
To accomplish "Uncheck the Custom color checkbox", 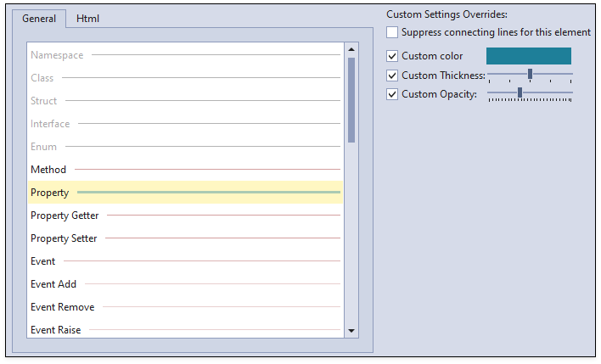I will [391, 56].
